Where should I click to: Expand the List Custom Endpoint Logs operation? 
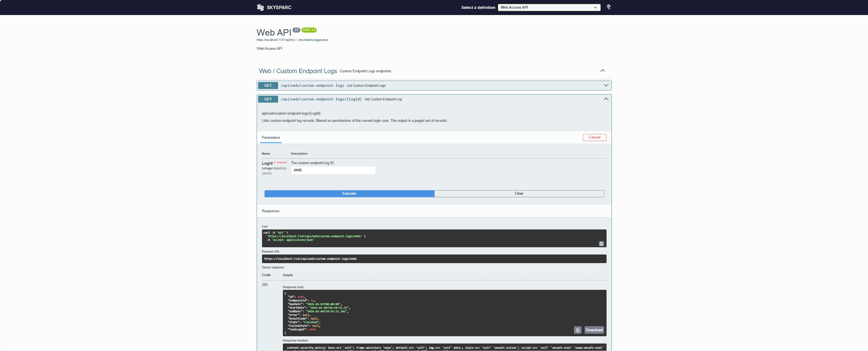(x=606, y=85)
